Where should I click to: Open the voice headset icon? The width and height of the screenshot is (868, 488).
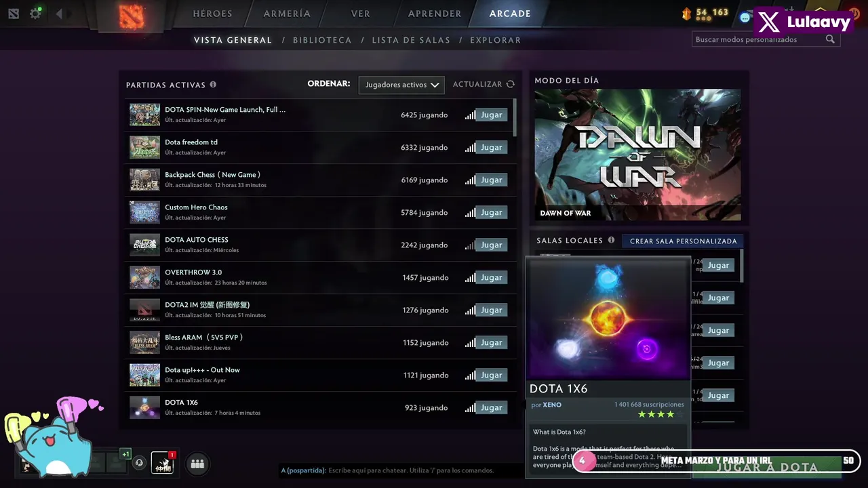(139, 463)
